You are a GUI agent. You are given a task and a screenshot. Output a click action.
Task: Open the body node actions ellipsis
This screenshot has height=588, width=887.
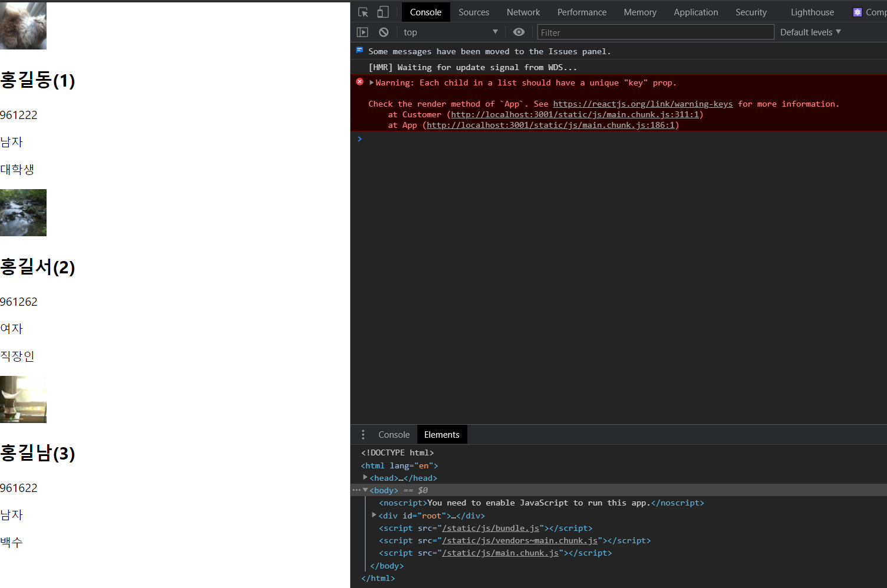356,490
